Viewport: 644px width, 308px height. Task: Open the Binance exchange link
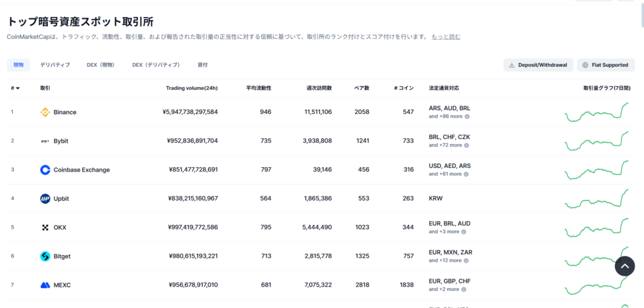[65, 112]
